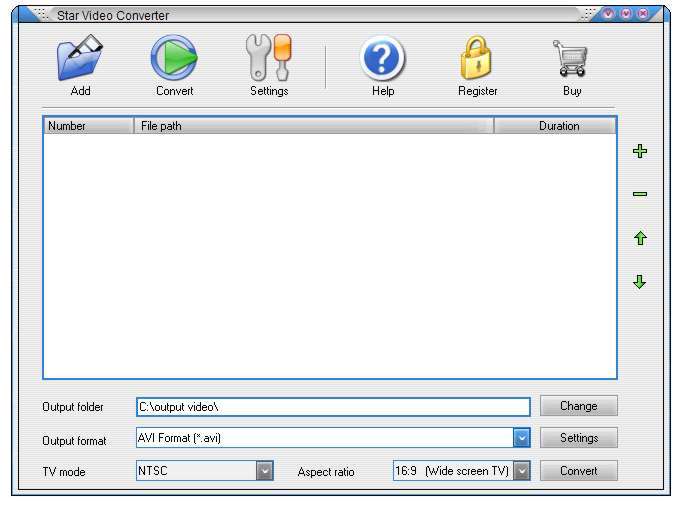The image size is (682, 505).
Task: Sort by the Number column header
Action: [x=88, y=126]
